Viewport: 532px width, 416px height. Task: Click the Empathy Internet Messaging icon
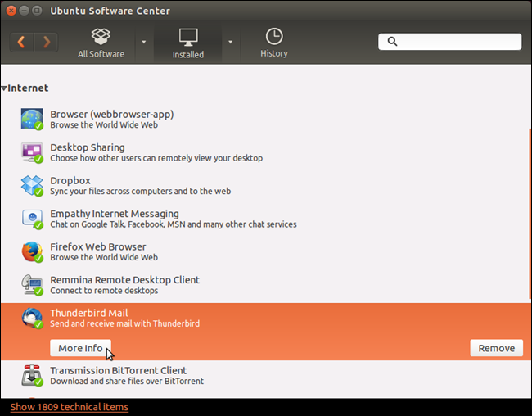click(x=32, y=219)
